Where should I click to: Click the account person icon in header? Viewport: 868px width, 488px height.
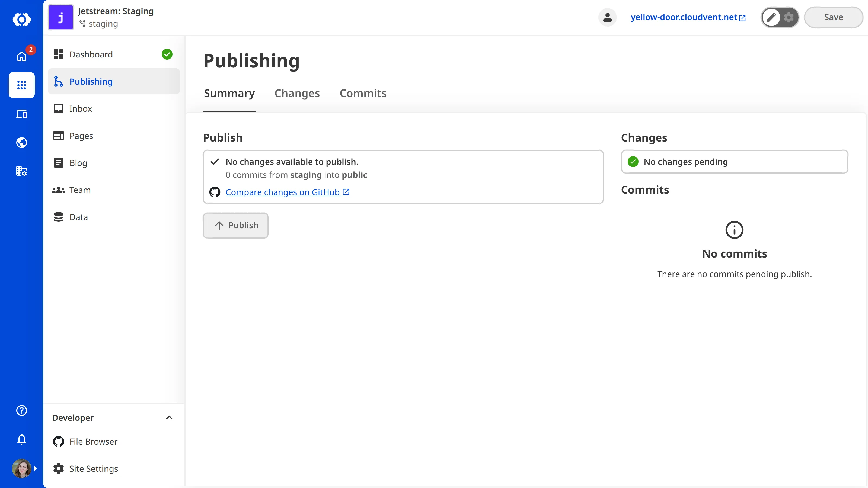pyautogui.click(x=607, y=17)
